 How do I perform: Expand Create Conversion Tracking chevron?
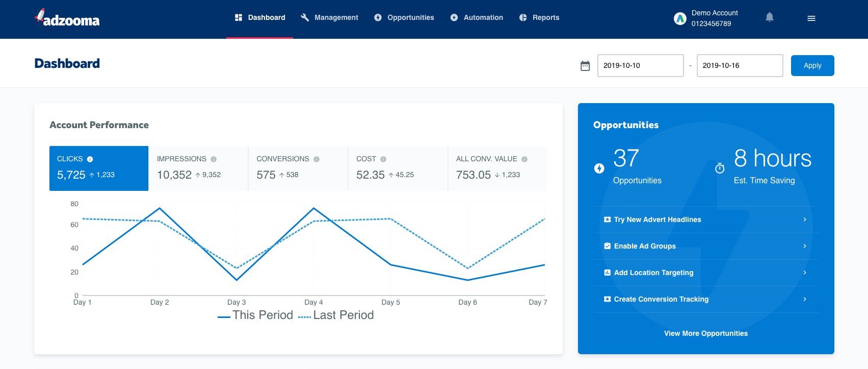pyautogui.click(x=805, y=299)
